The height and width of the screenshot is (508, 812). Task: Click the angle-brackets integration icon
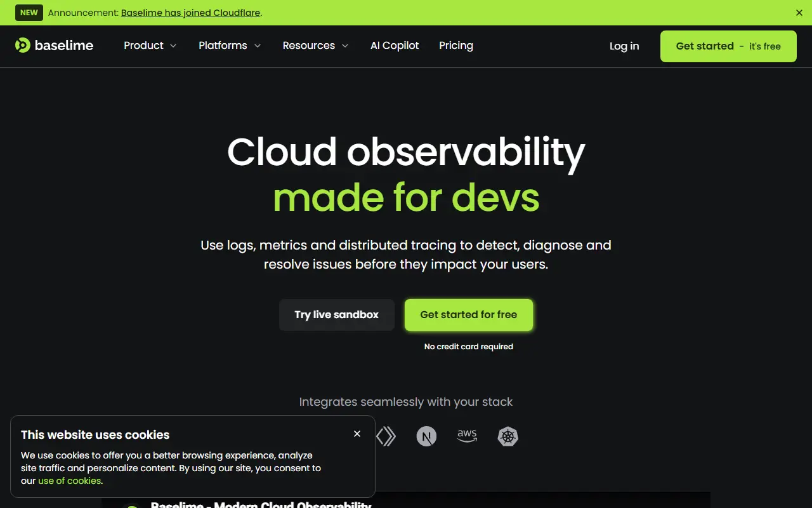(x=386, y=436)
